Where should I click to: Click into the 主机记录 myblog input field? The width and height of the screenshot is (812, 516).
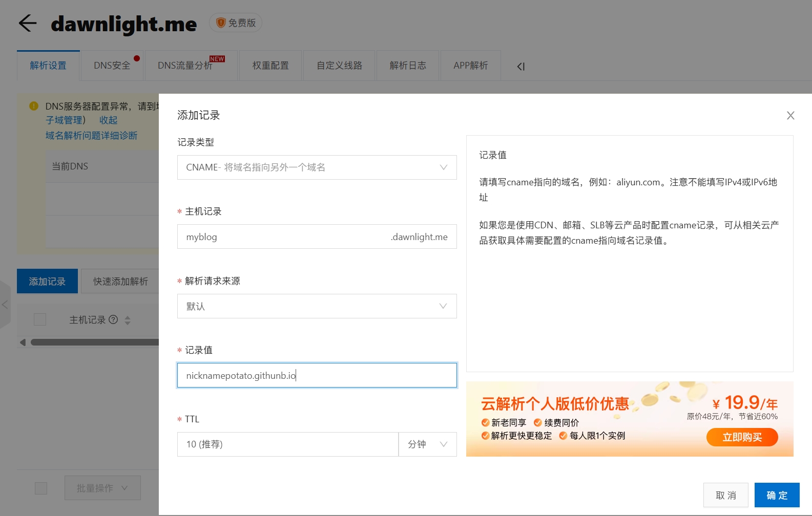pos(282,237)
